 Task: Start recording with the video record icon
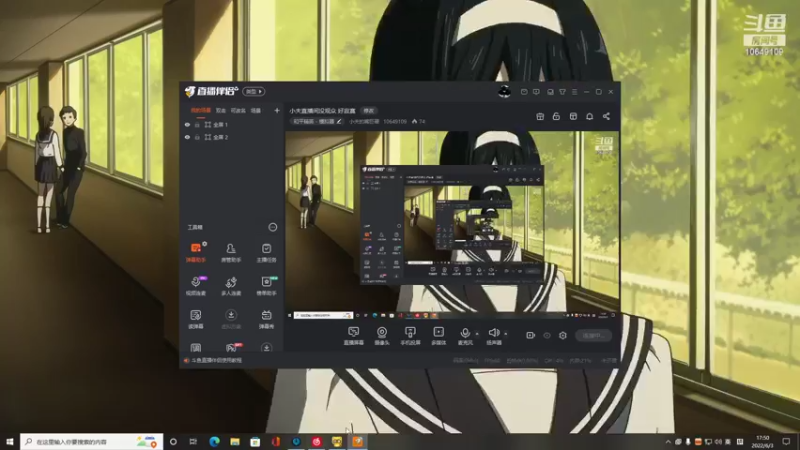point(530,335)
